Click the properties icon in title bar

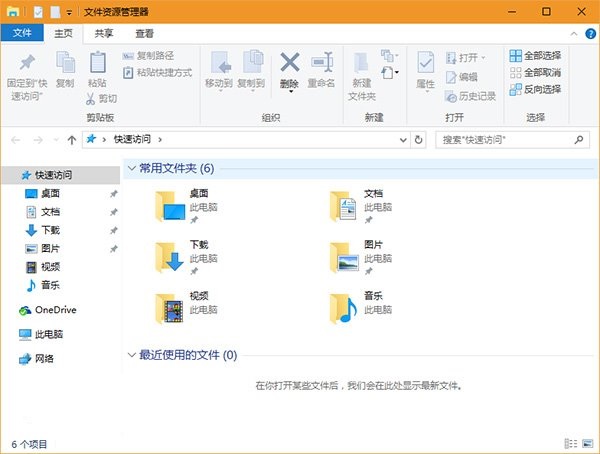(x=38, y=12)
